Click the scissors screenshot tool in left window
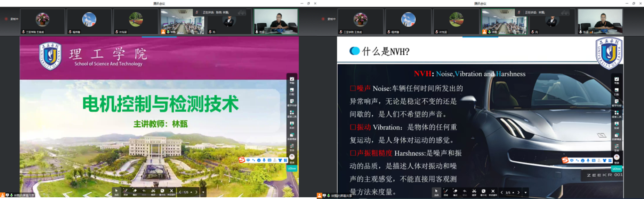Viewport: 644px width, 199px height. click(x=153, y=192)
